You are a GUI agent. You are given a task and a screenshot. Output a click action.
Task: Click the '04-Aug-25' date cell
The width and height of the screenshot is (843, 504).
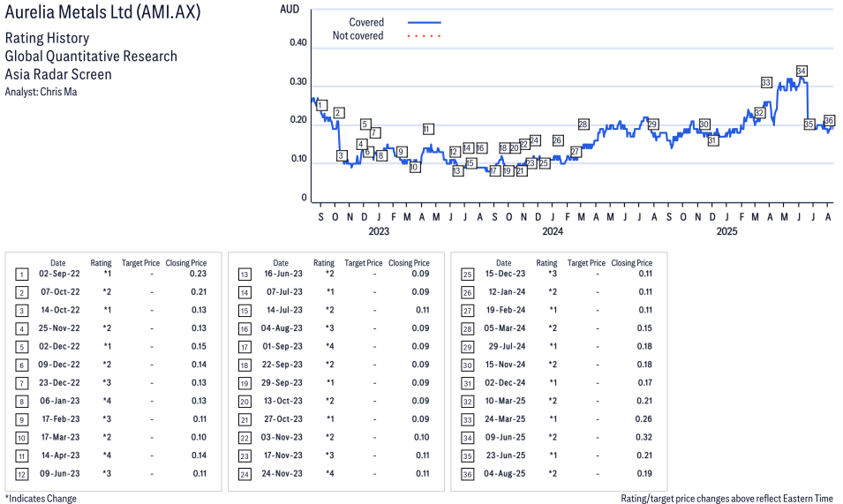[505, 474]
